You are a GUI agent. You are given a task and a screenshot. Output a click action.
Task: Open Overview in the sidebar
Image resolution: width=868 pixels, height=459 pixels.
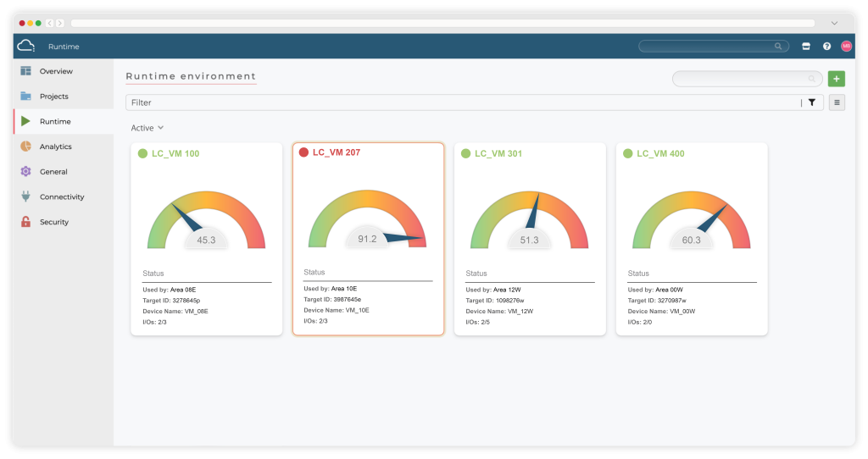click(56, 71)
